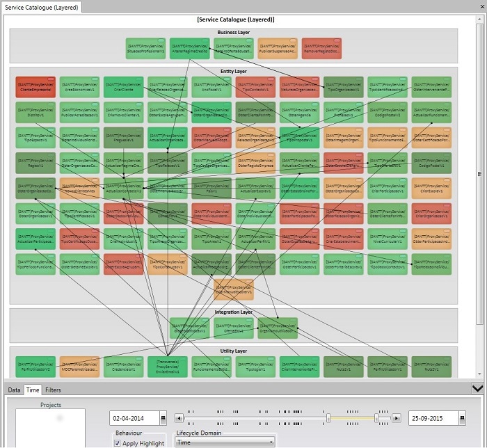This screenshot has width=487, height=448.
Task: Toggle the Apply Highlight checkbox
Action: 117,443
